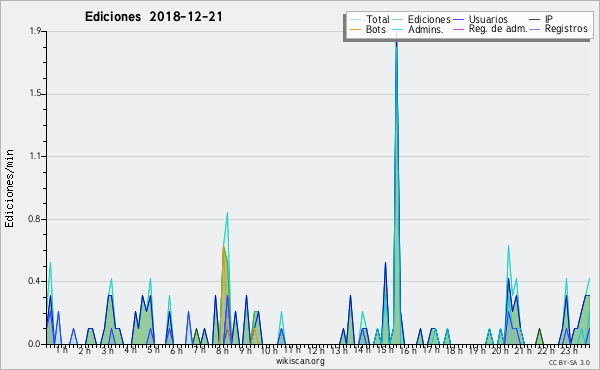The image size is (600, 370).
Task: Click the 10 h x-axis label
Action: pos(269,350)
